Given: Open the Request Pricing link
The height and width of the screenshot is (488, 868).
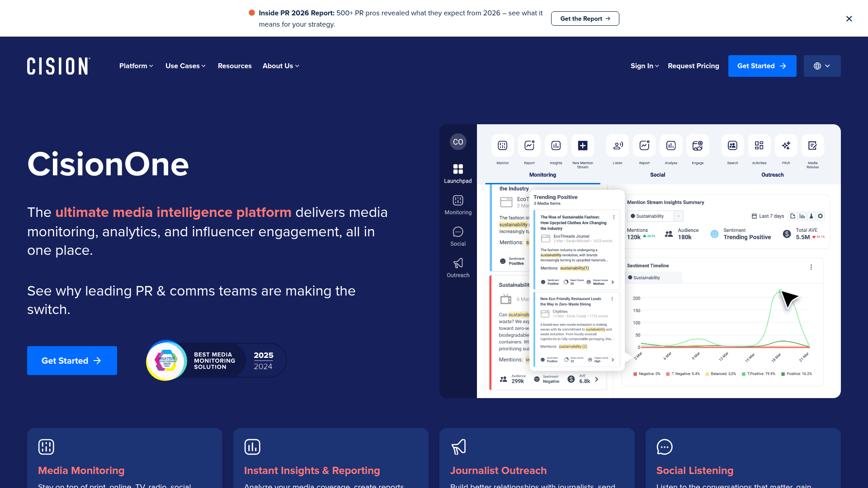Looking at the screenshot, I should 693,66.
